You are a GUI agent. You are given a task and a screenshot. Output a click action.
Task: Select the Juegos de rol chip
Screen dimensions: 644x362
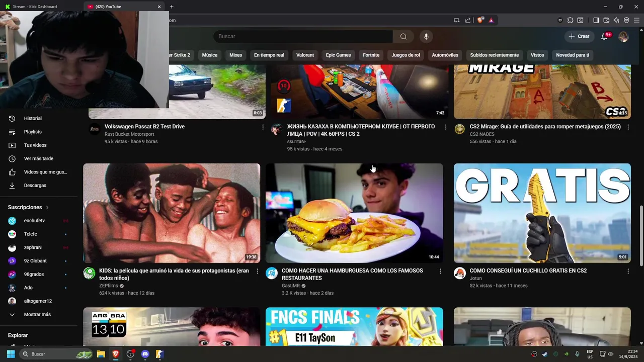click(406, 55)
